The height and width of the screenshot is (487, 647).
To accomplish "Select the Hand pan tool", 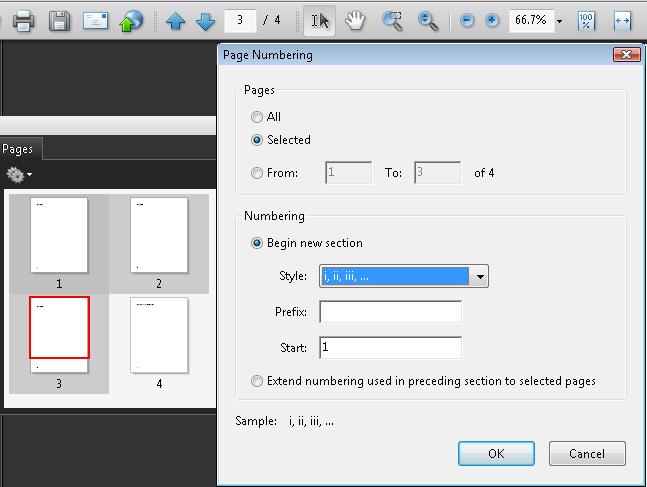I will coord(355,20).
